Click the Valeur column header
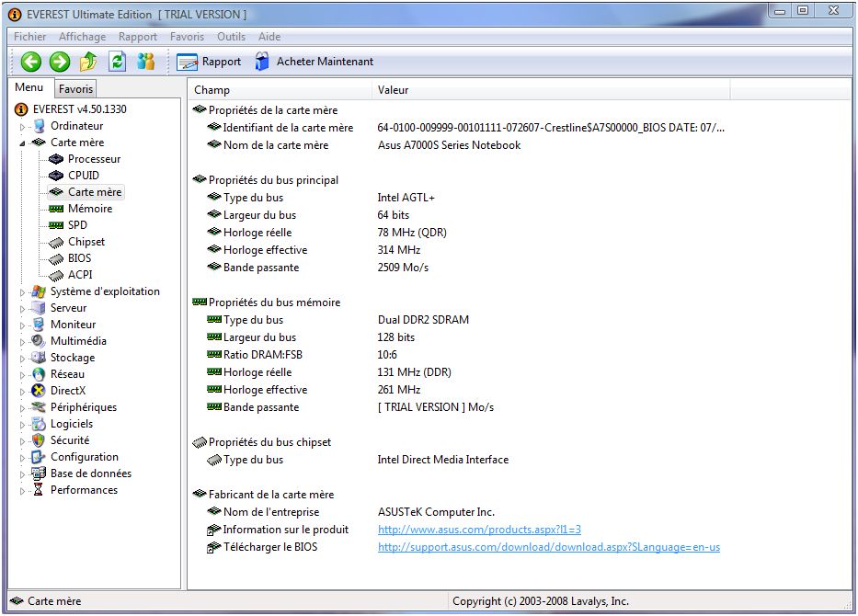This screenshot has height=616, width=858. (x=551, y=90)
